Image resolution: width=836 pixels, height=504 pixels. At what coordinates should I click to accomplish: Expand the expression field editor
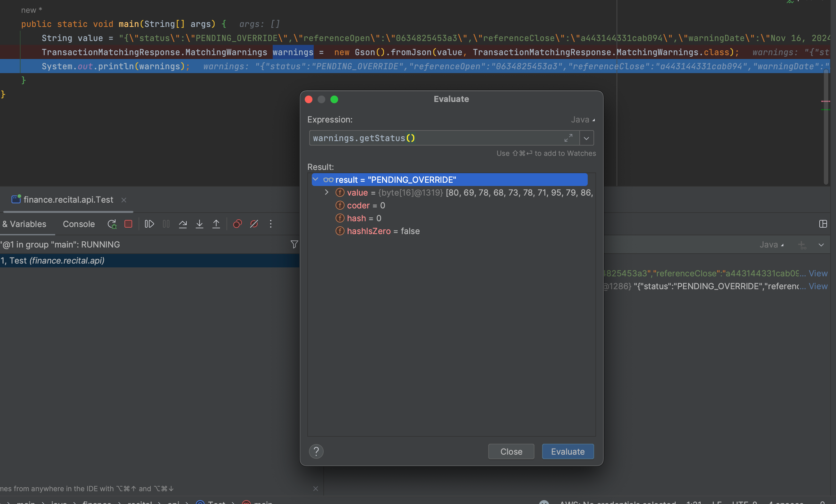(x=568, y=138)
